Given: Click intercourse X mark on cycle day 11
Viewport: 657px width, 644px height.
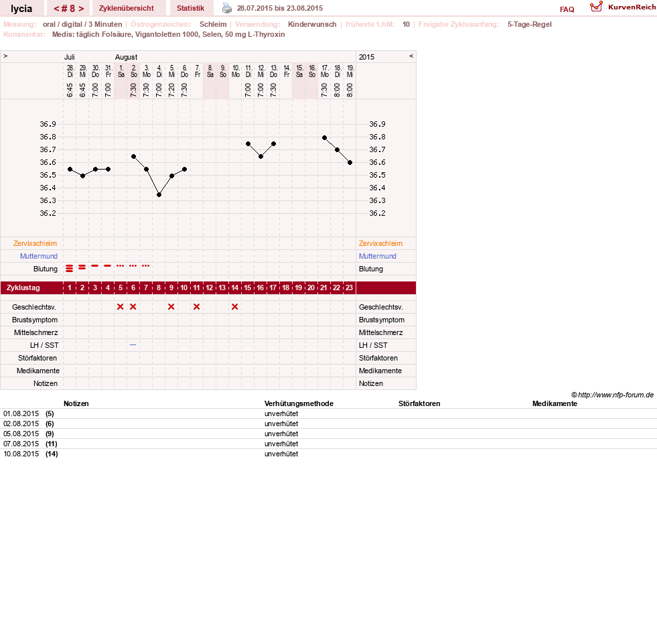Looking at the screenshot, I should tap(196, 307).
